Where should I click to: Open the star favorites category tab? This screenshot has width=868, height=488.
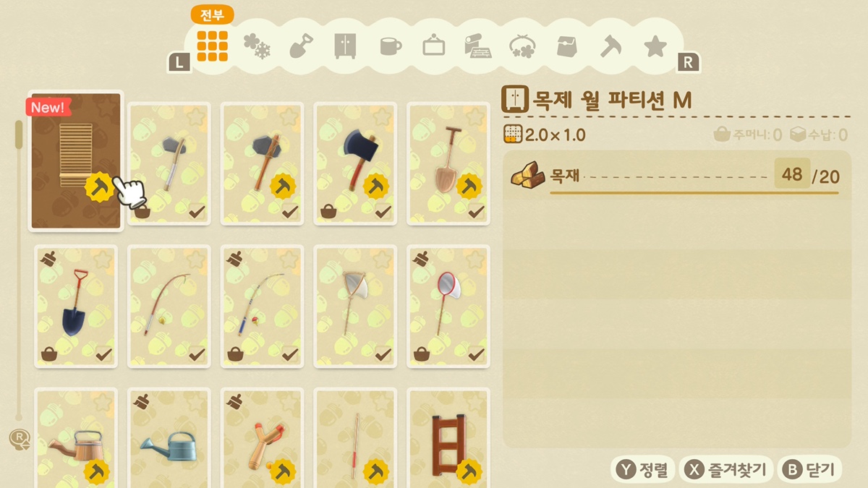[655, 46]
